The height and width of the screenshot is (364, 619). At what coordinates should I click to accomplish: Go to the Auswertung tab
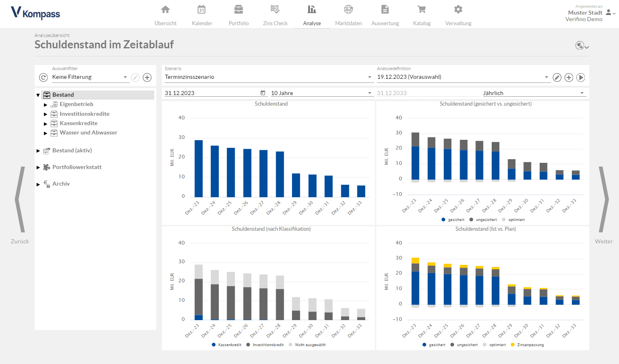[385, 15]
